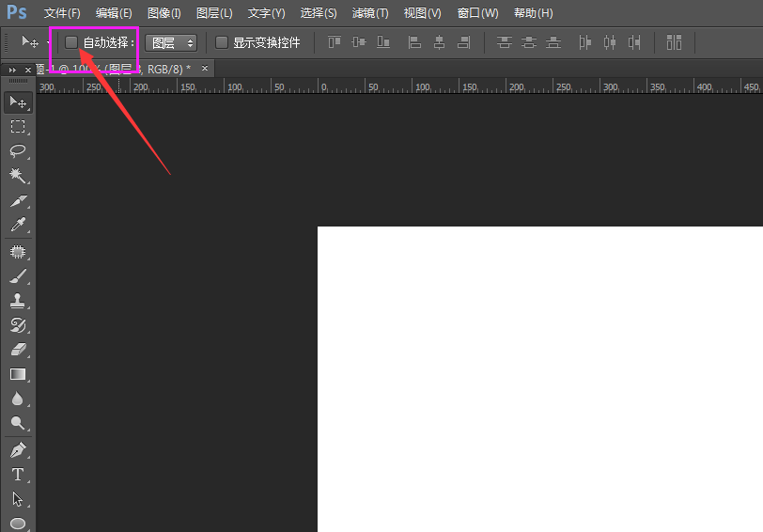The height and width of the screenshot is (532, 763).
Task: Select the Magic Wand tool
Action: click(18, 176)
